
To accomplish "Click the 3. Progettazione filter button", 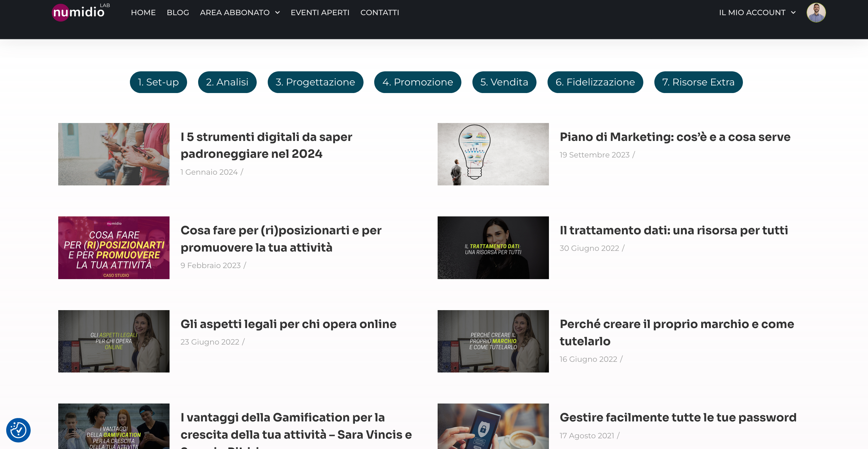I will pyautogui.click(x=315, y=81).
